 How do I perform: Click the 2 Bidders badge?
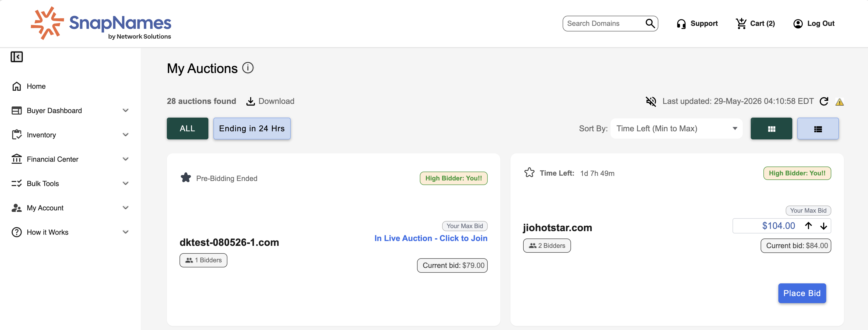(x=546, y=246)
